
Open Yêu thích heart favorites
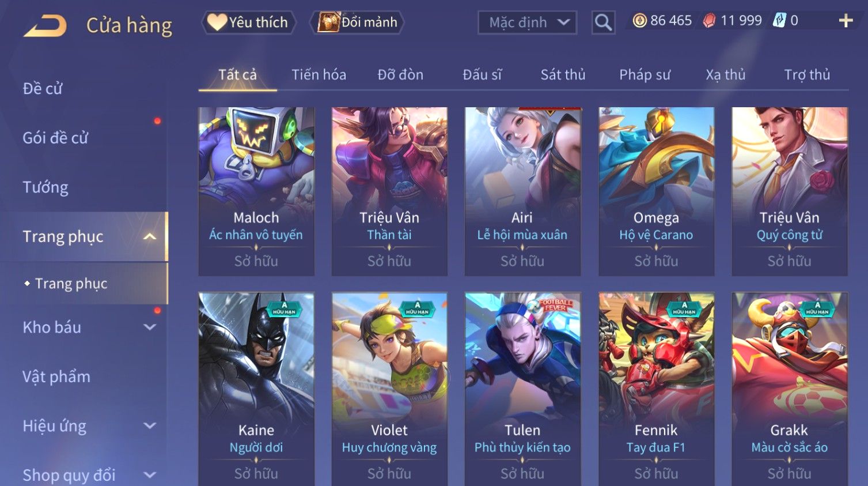click(248, 22)
